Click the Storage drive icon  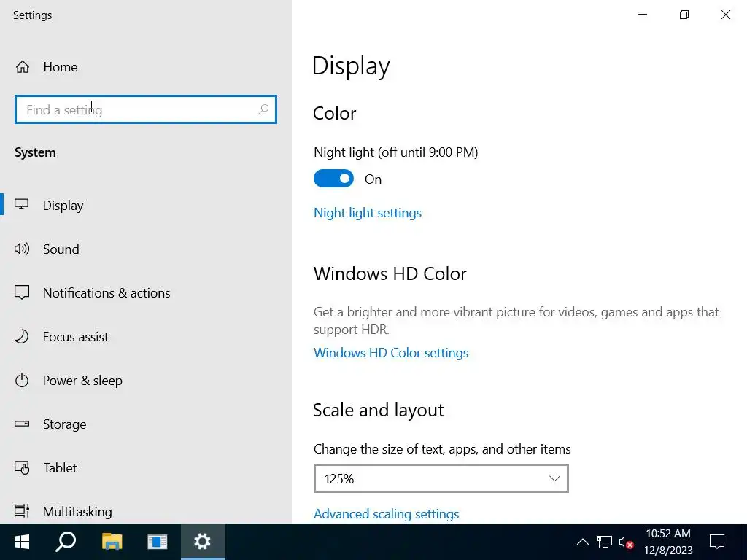(21, 424)
